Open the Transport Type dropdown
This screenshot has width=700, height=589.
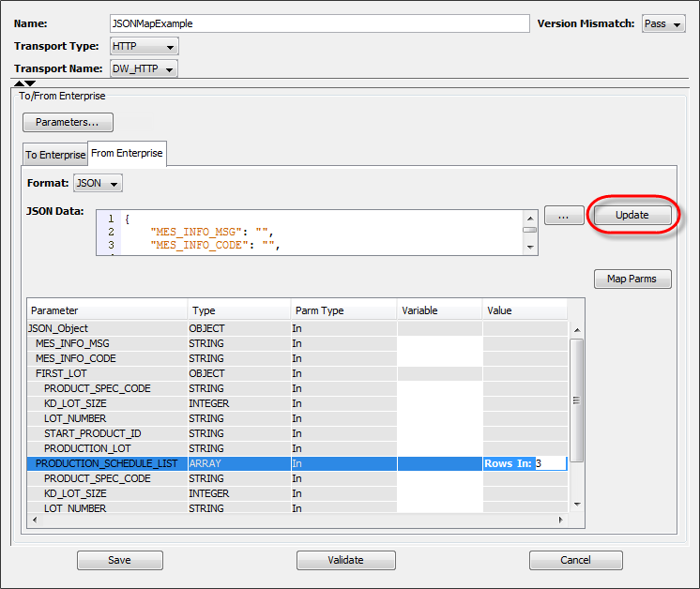coord(144,46)
